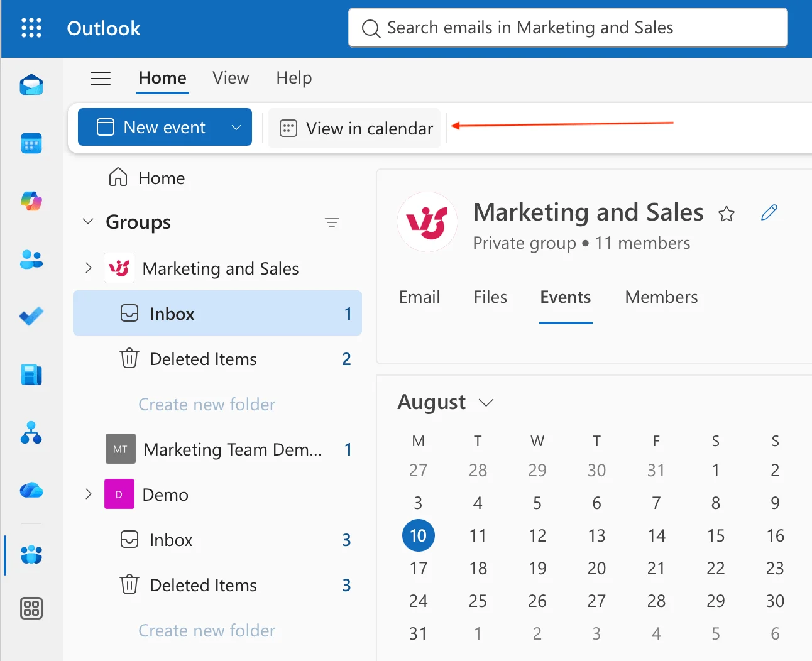The image size is (812, 661).
Task: Select August 26 in the calendar
Action: (537, 601)
